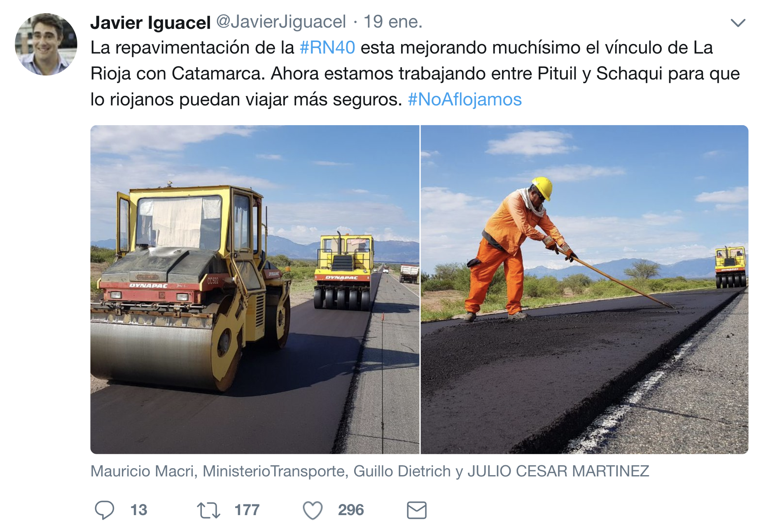
Task: Click the Javier Iguacel display name
Action: [150, 22]
